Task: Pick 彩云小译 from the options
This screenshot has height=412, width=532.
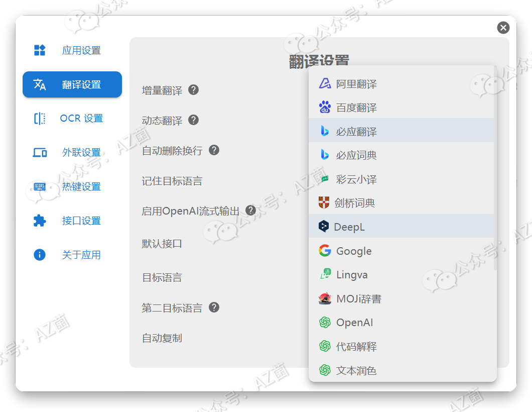Action: tap(401, 179)
